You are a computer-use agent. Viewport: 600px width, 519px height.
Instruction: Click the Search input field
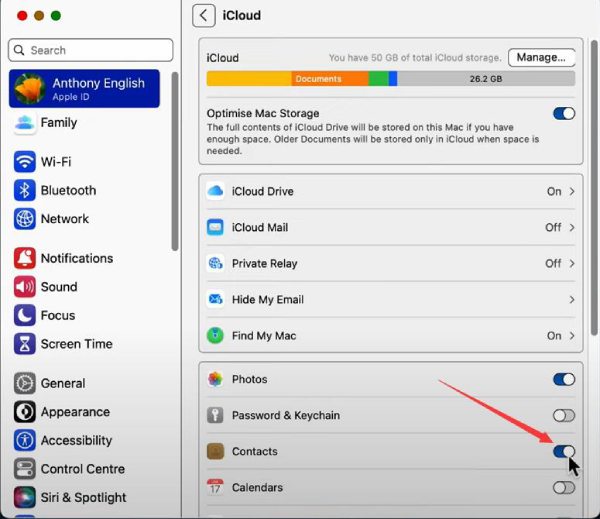click(x=91, y=50)
